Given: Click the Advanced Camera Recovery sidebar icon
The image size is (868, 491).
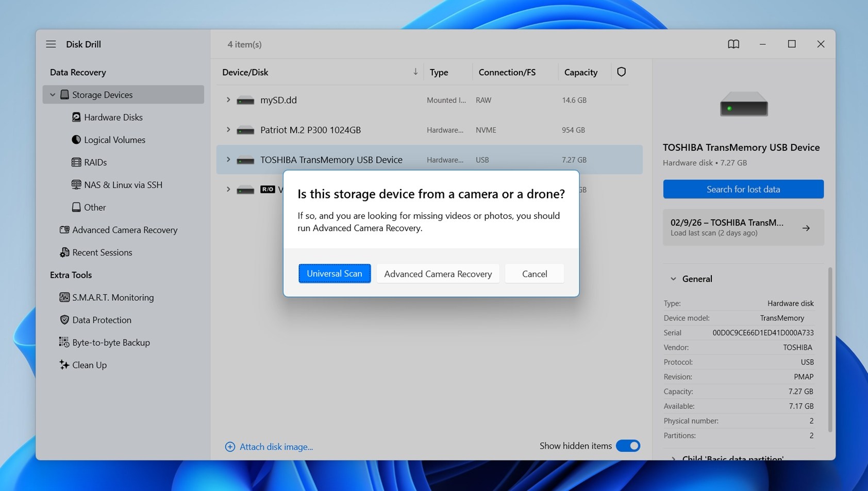Looking at the screenshot, I should point(64,230).
